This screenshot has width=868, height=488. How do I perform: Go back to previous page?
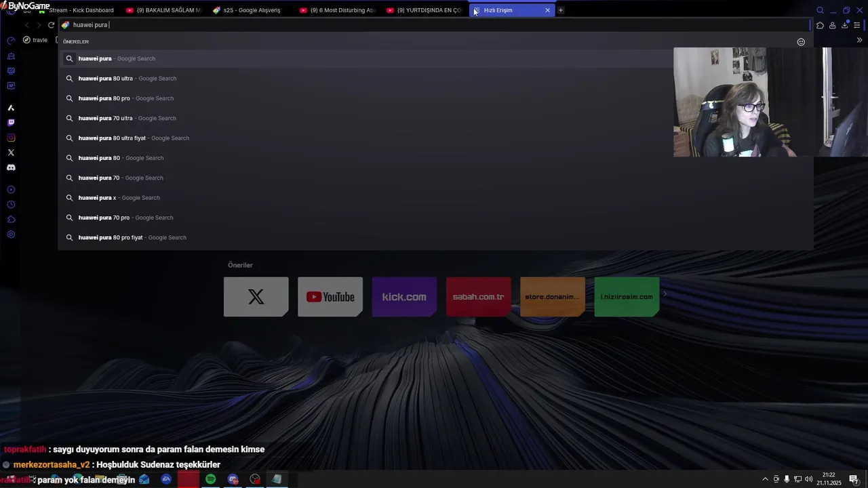tap(26, 25)
